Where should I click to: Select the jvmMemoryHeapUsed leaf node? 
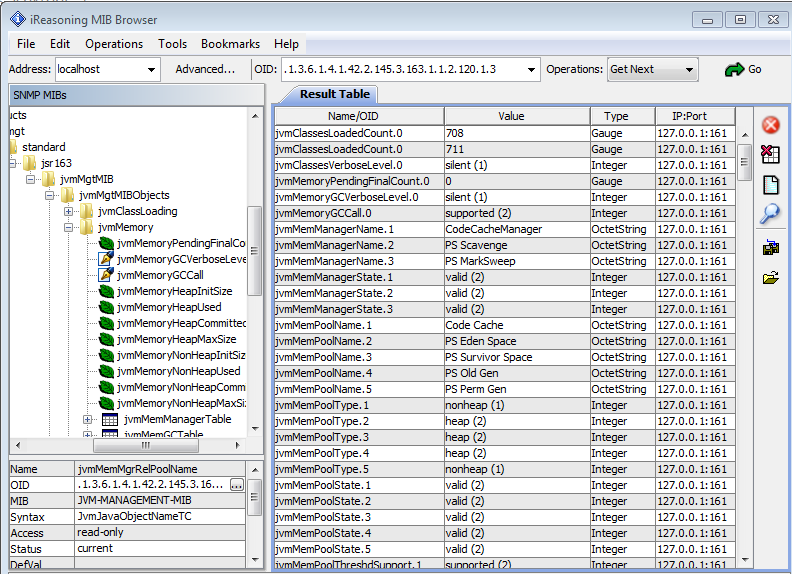tap(168, 307)
